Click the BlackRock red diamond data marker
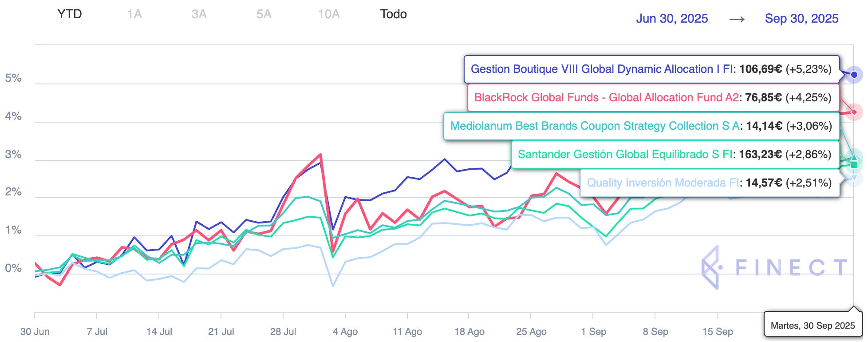Image resolution: width=868 pixels, height=342 pixels. point(854,112)
